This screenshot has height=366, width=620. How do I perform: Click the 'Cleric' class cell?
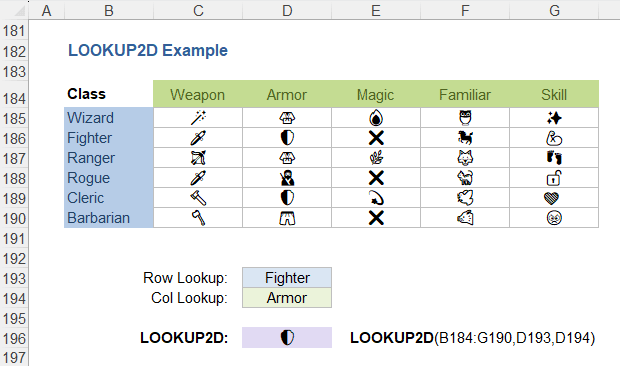point(109,198)
